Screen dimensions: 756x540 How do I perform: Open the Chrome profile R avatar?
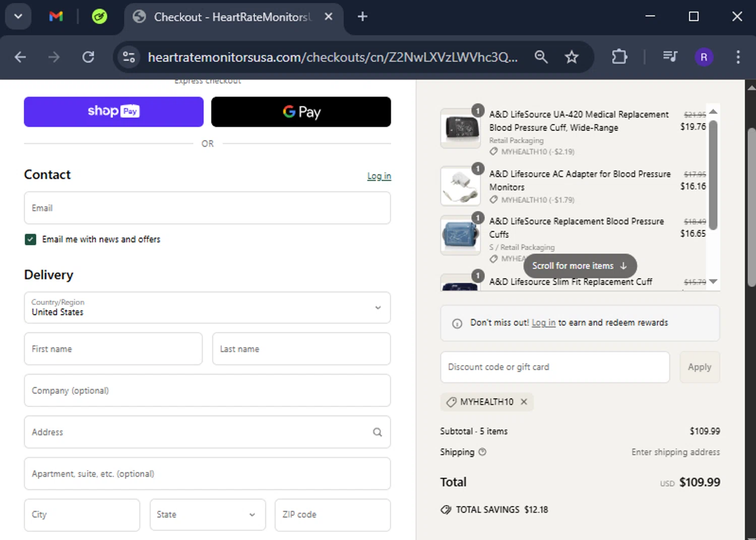(x=704, y=57)
